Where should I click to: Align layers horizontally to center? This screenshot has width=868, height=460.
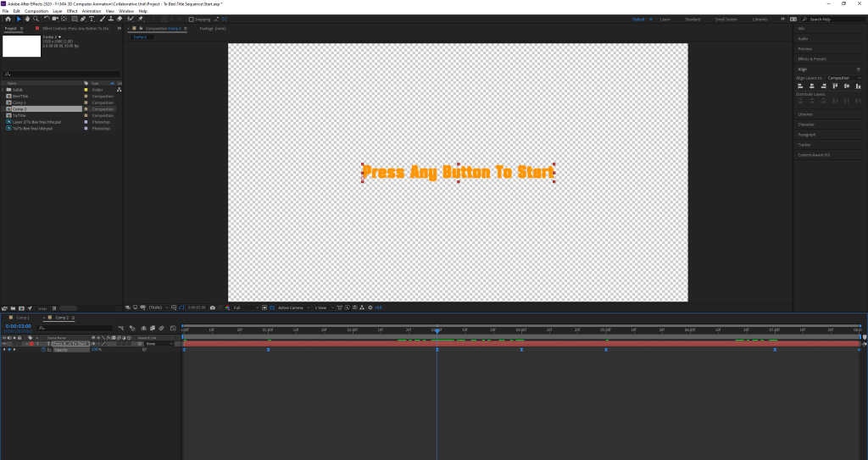pos(811,86)
